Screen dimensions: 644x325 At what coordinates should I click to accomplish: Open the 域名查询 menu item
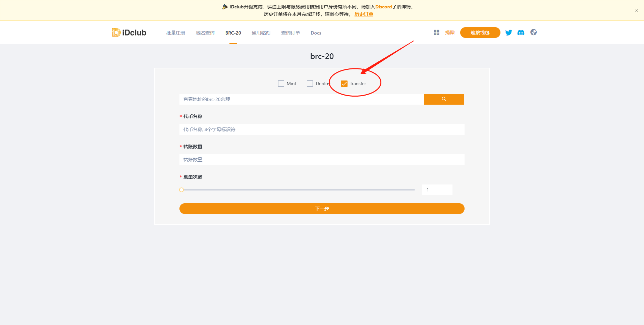[x=205, y=33]
